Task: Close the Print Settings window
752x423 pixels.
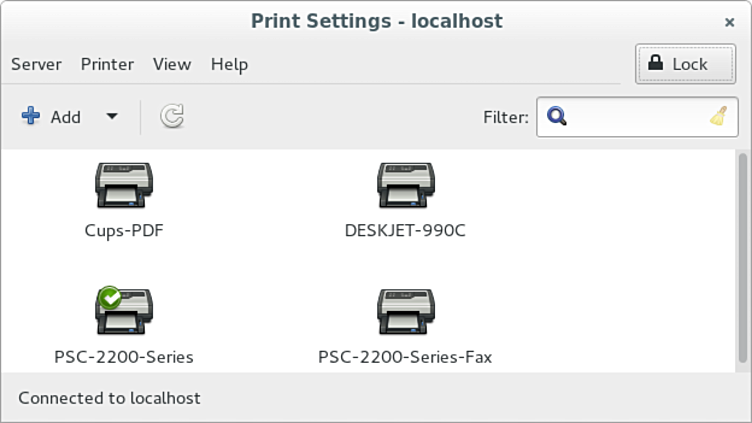Action: [x=729, y=21]
